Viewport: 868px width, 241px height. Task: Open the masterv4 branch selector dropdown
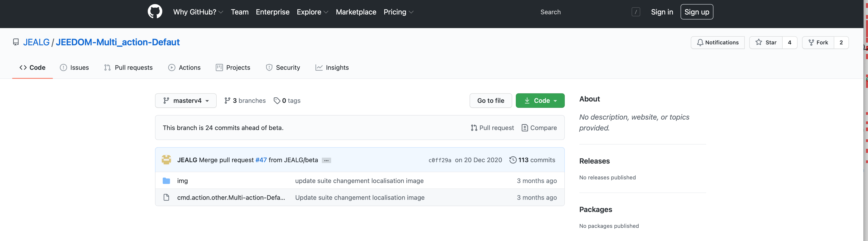pos(186,101)
